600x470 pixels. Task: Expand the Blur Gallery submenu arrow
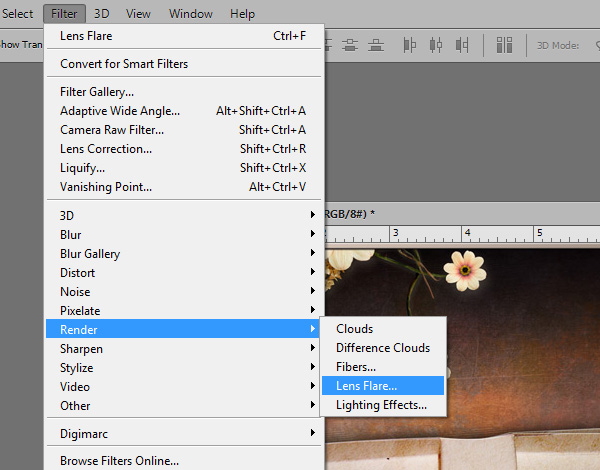coord(313,253)
